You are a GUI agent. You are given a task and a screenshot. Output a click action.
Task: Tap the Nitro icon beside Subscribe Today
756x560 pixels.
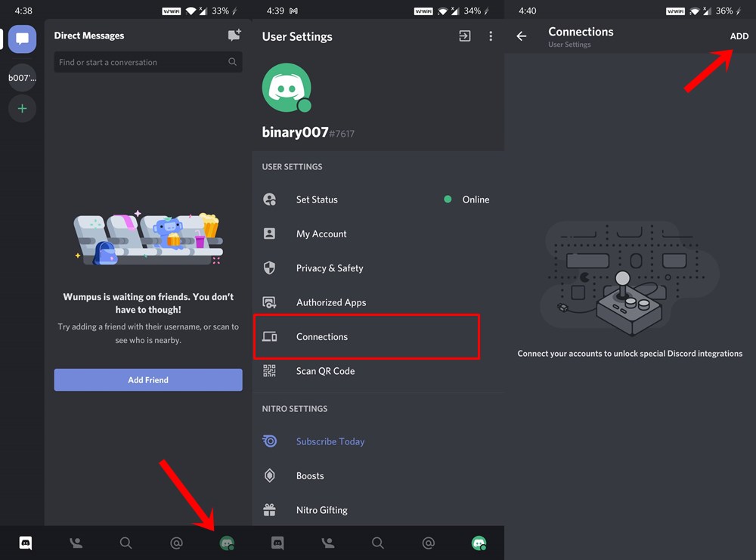tap(270, 441)
